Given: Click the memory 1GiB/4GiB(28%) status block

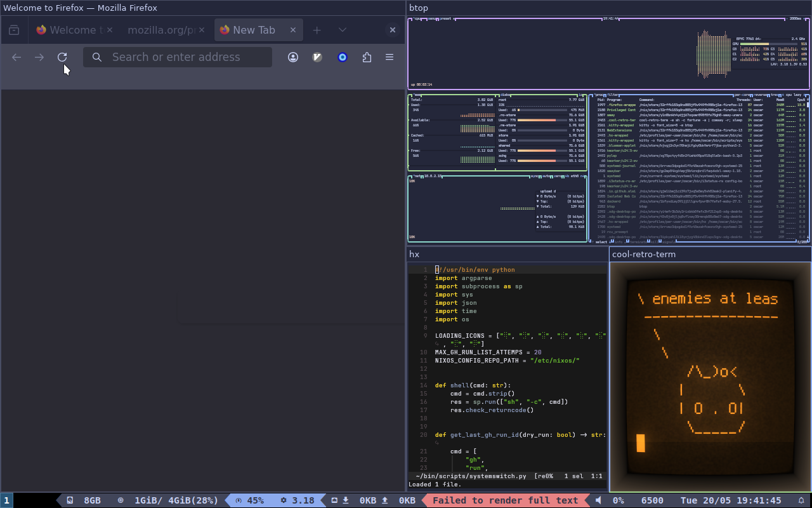Looking at the screenshot, I should coord(167,500).
